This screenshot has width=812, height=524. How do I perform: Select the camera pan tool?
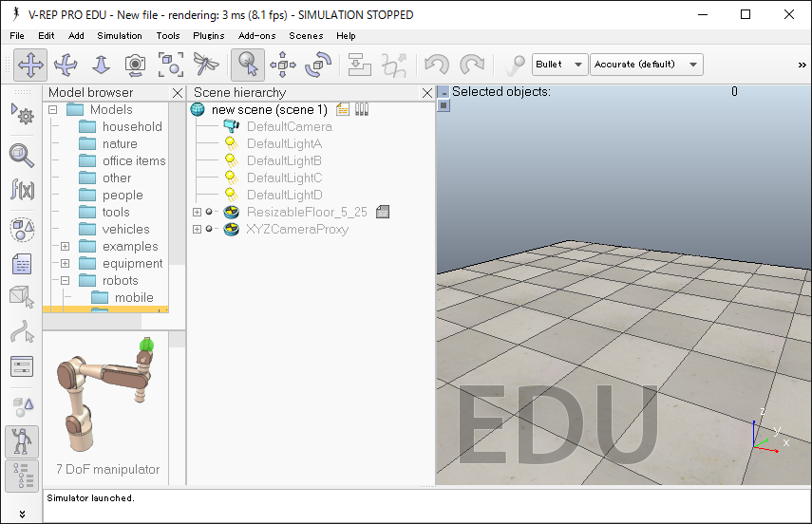pyautogui.click(x=30, y=65)
